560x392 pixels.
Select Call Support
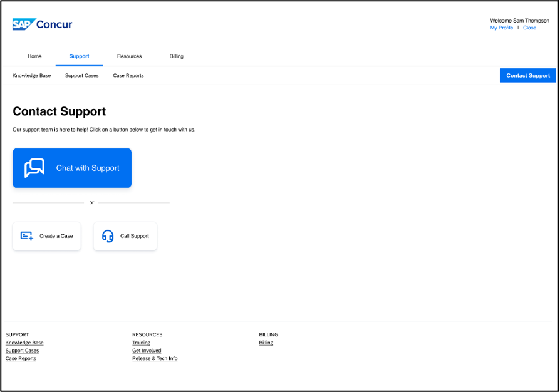click(125, 236)
